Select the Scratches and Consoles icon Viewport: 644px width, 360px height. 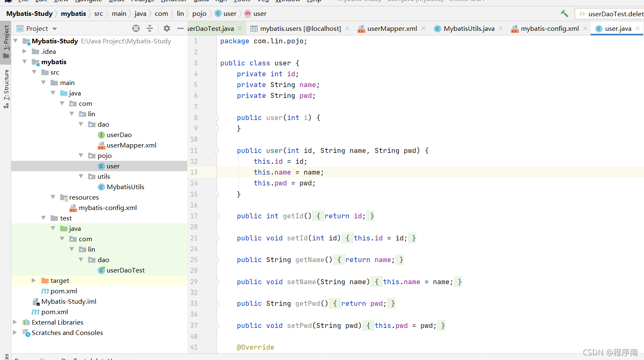point(26,333)
